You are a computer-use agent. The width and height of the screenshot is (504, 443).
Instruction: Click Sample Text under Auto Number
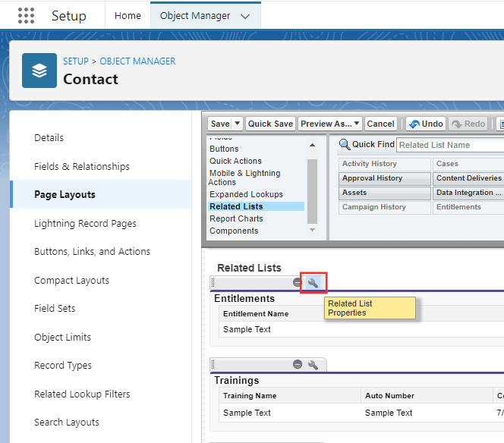(389, 413)
